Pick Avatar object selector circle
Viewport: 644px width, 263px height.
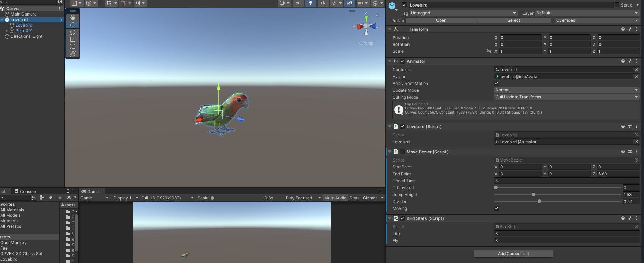click(636, 76)
